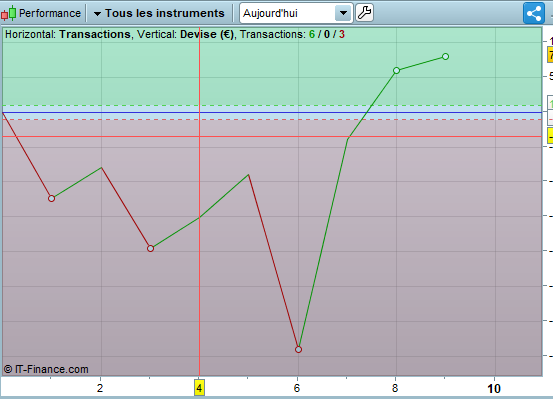The width and height of the screenshot is (553, 399).
Task: Click the x-axis label 8
Action: coord(395,388)
